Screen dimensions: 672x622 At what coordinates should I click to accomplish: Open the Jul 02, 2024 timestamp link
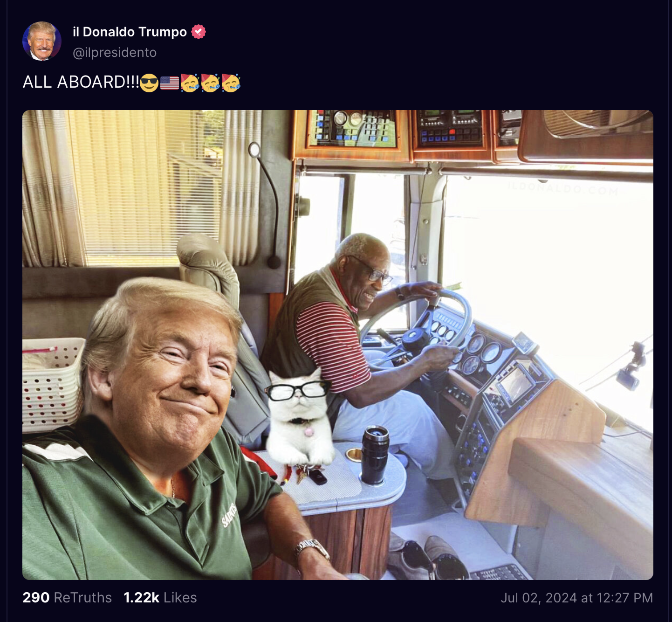point(576,597)
